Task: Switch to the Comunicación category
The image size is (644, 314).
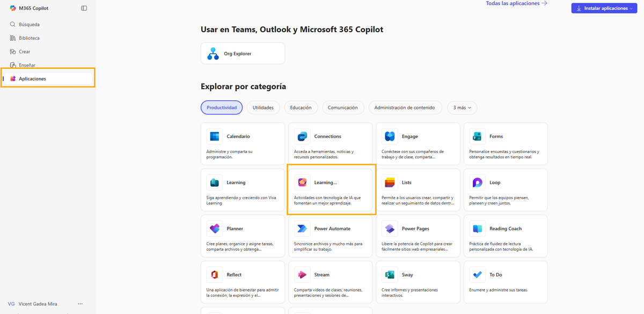Action: (x=343, y=107)
